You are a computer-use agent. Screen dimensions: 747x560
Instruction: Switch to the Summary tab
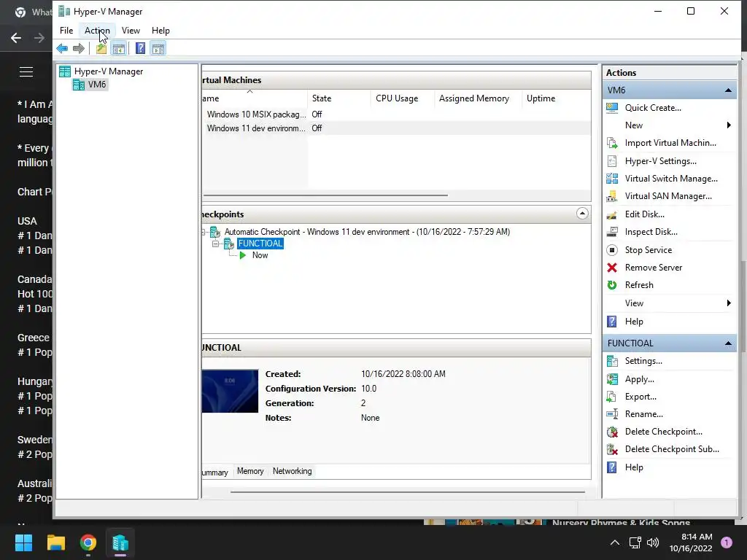tap(217, 472)
